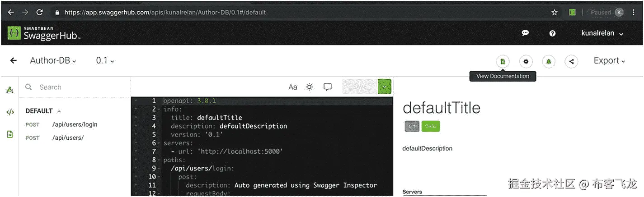This screenshot has width=644, height=197.
Task: Open the chat feedback icon in header
Action: coord(525,33)
